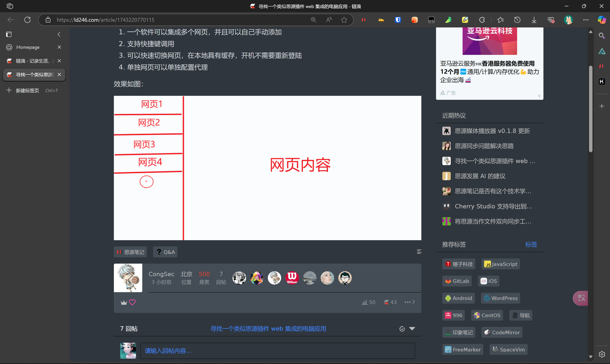Click the crown reward icon under the post

click(x=124, y=302)
